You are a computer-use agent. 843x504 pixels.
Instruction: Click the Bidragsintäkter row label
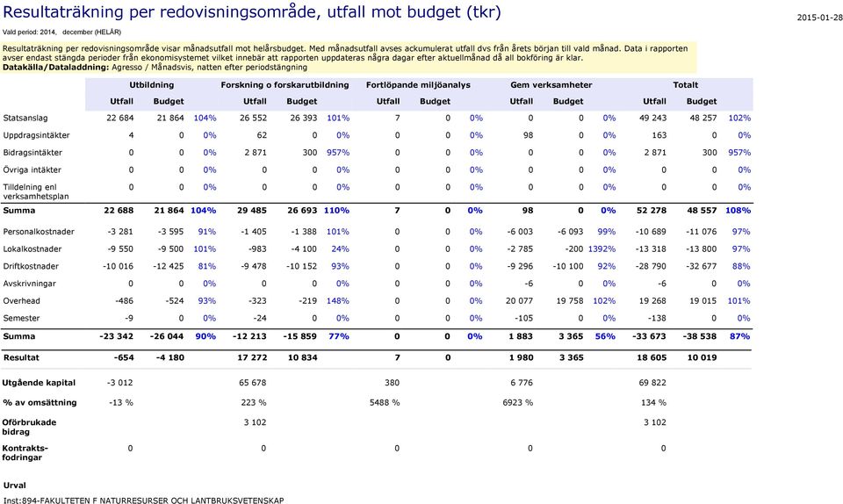[x=32, y=152]
